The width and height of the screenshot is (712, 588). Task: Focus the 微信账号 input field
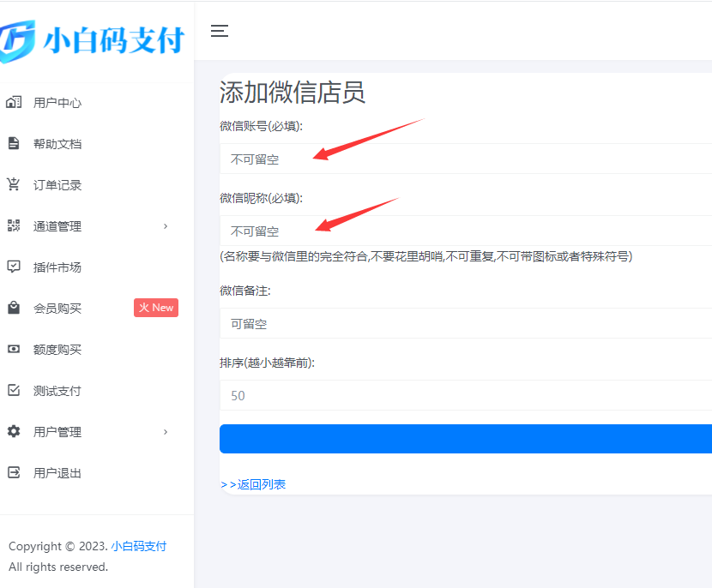pyautogui.click(x=466, y=159)
